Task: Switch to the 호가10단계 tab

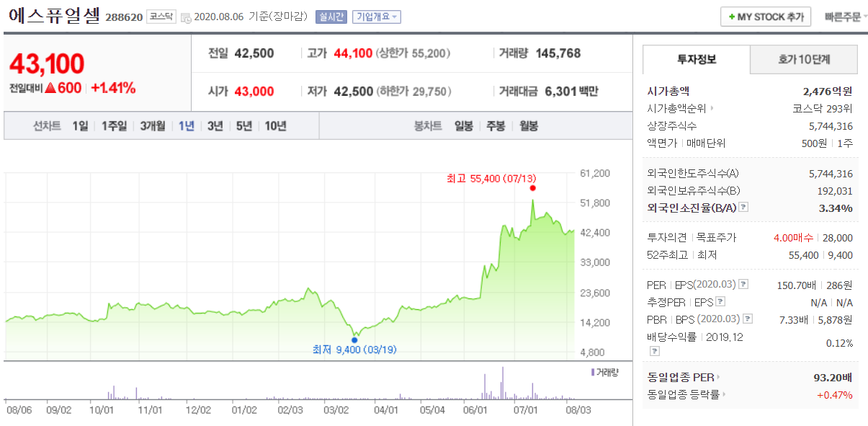Action: click(x=804, y=60)
